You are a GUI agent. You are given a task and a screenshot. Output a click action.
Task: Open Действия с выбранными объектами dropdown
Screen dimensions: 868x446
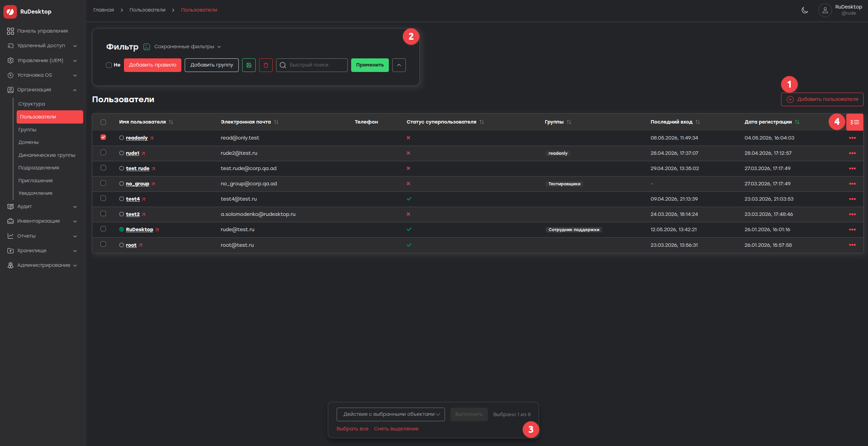[391, 414]
